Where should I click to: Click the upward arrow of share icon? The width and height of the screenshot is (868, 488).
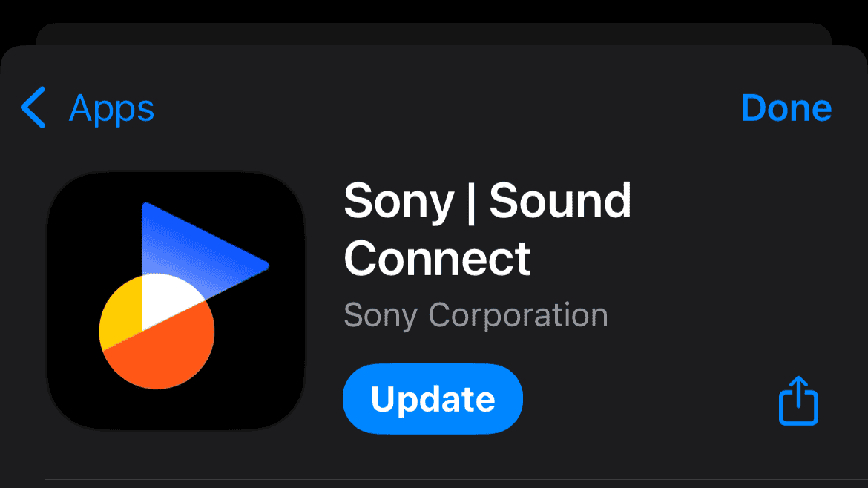(x=798, y=391)
